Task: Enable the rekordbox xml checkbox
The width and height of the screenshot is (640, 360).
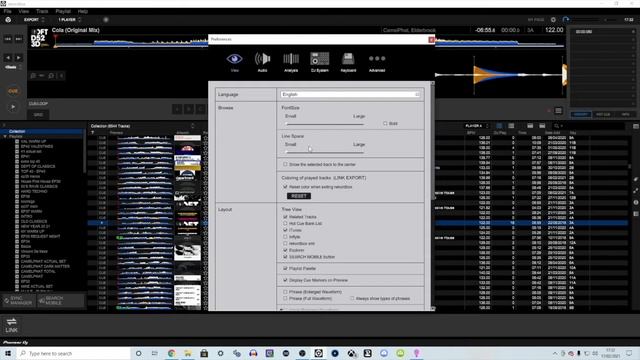Action: point(285,244)
